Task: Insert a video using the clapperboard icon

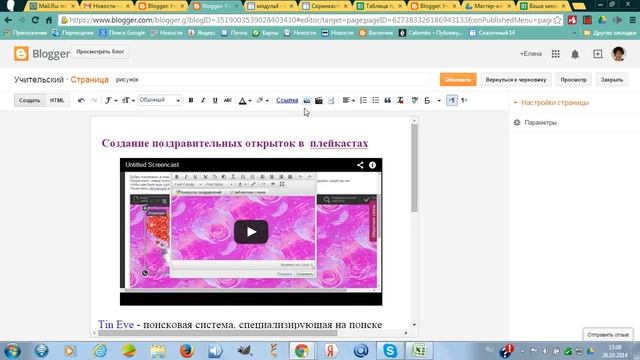Action: tap(319, 100)
